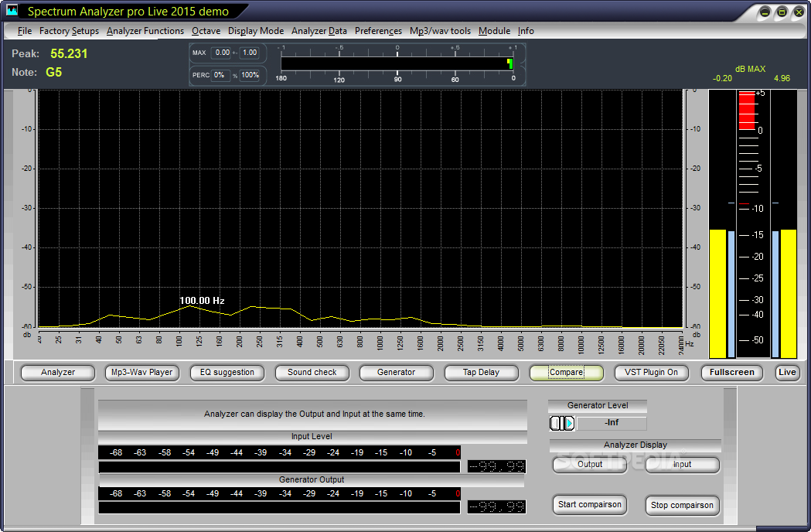Viewport: 811px width, 532px height.
Task: Open the Tap Delay panel
Action: (x=481, y=373)
